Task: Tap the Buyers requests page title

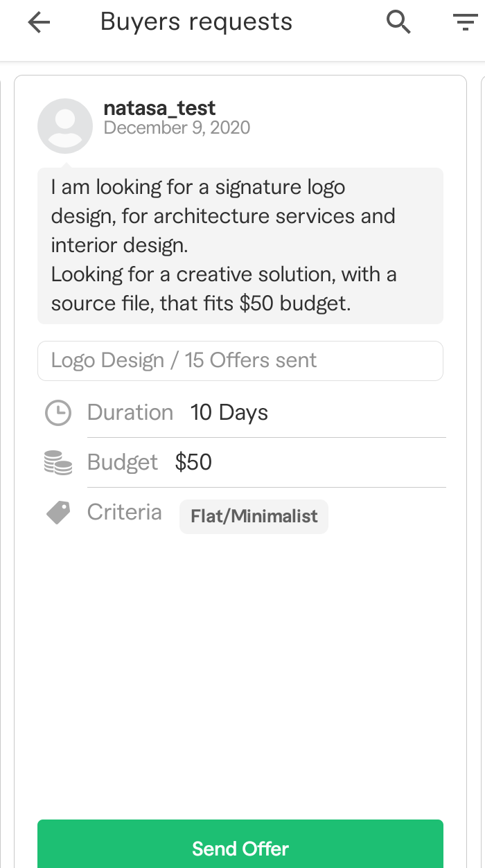Action: tap(196, 22)
